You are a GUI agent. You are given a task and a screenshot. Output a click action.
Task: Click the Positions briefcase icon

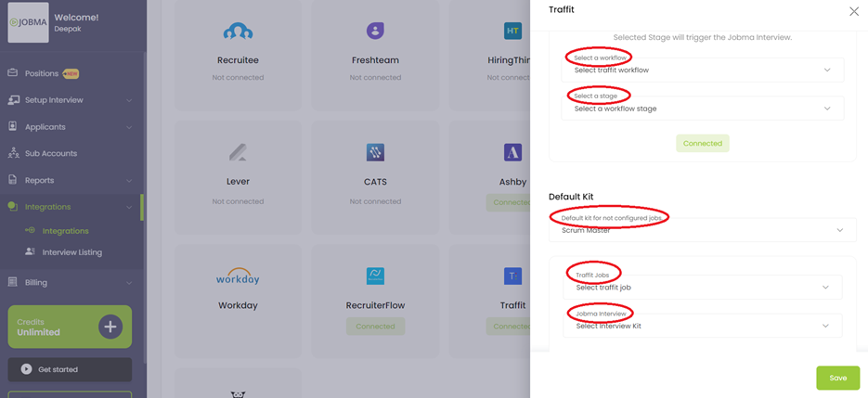point(13,73)
